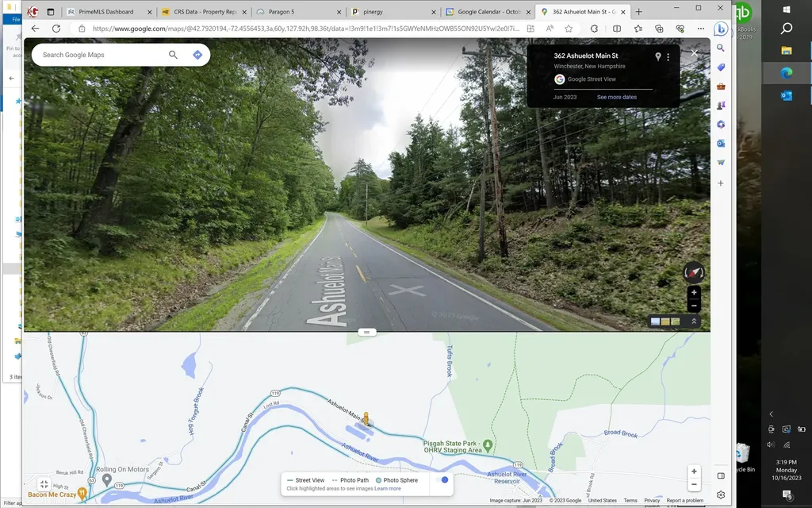Click the Street View compass icon
812x508 pixels.
point(693,272)
